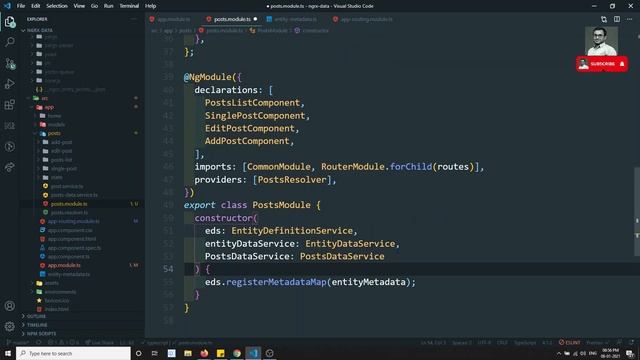The image size is (640, 360).
Task: Open Explorer panel more actions ellipsis
Action: click(x=134, y=19)
